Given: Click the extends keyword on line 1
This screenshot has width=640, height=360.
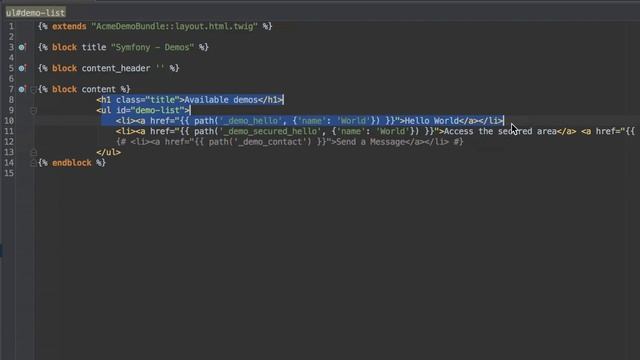Looking at the screenshot, I should click(x=69, y=27).
